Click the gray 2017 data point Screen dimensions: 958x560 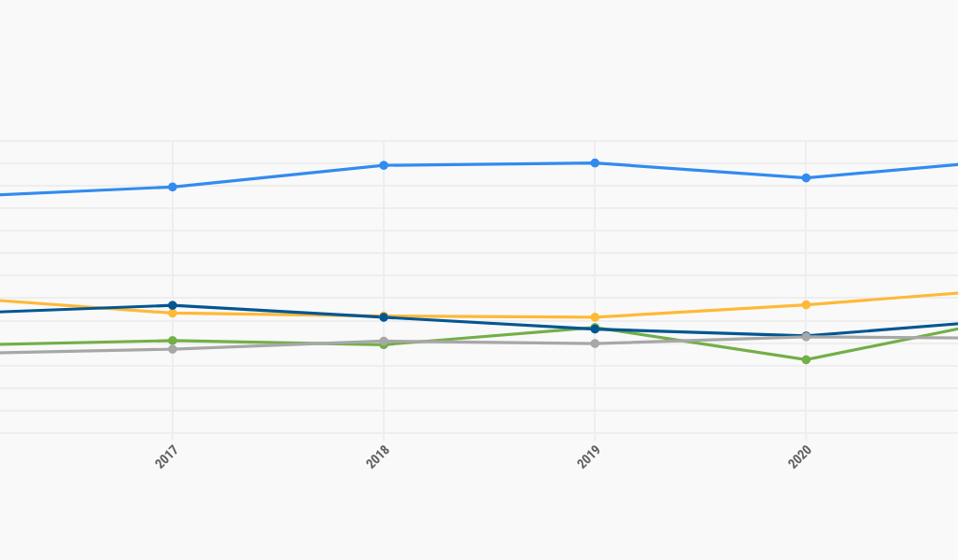pyautogui.click(x=173, y=349)
